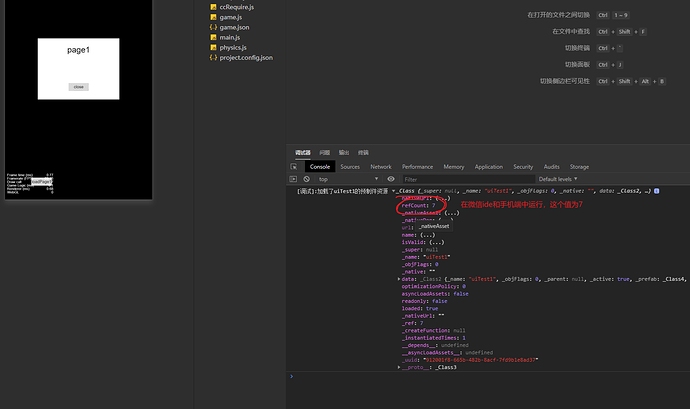The height and width of the screenshot is (409, 690).
Task: Click the loadPage button in simulator
Action: (42, 181)
